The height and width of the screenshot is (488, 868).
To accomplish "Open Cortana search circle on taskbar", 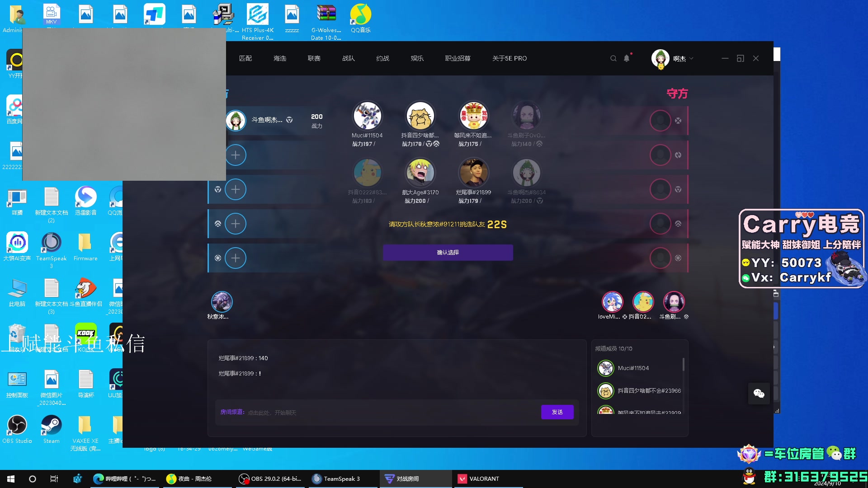I will click(33, 479).
